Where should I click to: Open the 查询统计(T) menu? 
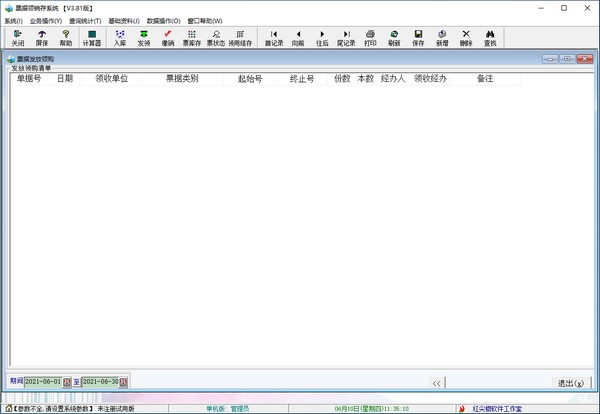85,20
